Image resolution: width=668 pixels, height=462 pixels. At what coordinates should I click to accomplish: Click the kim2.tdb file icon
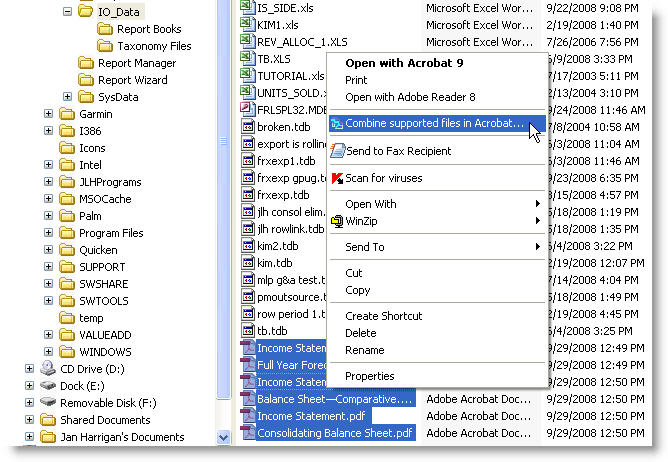248,246
